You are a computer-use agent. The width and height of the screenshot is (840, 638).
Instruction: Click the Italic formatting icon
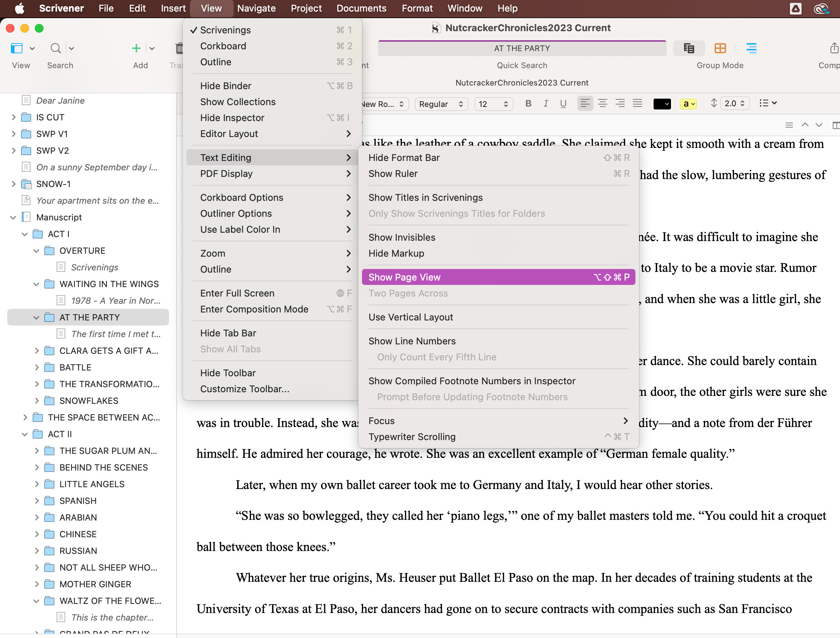tap(545, 103)
